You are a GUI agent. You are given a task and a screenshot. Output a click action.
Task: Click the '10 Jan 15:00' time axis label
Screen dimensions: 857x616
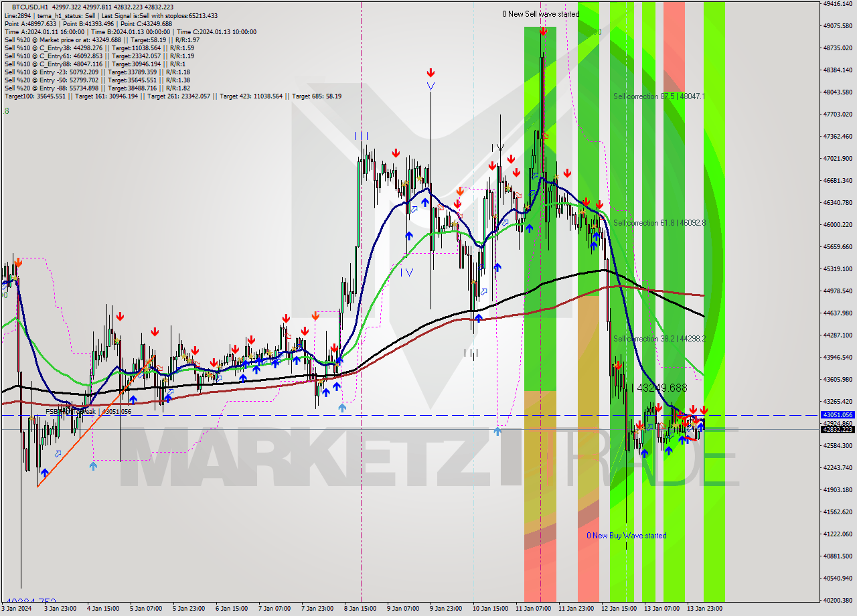pyautogui.click(x=489, y=609)
